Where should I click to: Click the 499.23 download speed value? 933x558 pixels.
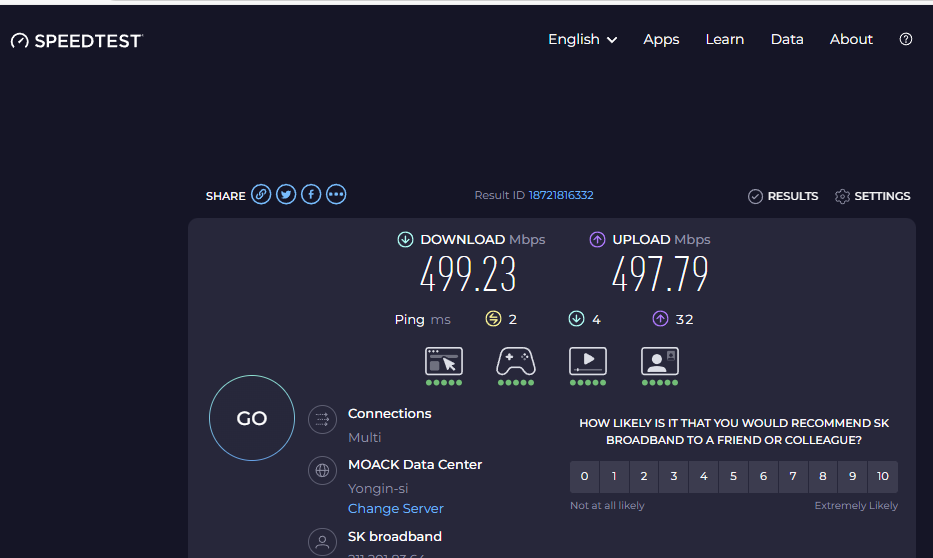pyautogui.click(x=468, y=274)
